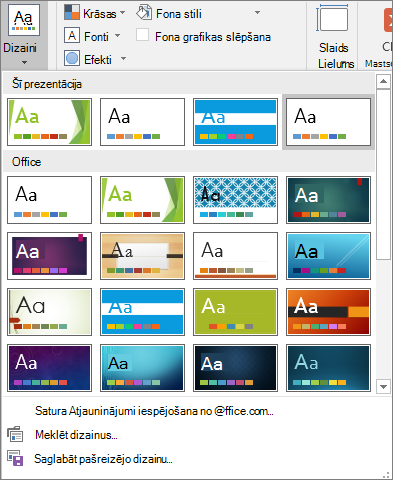The height and width of the screenshot is (480, 393).
Task: Click the Efekti effects icon
Action: (72, 58)
